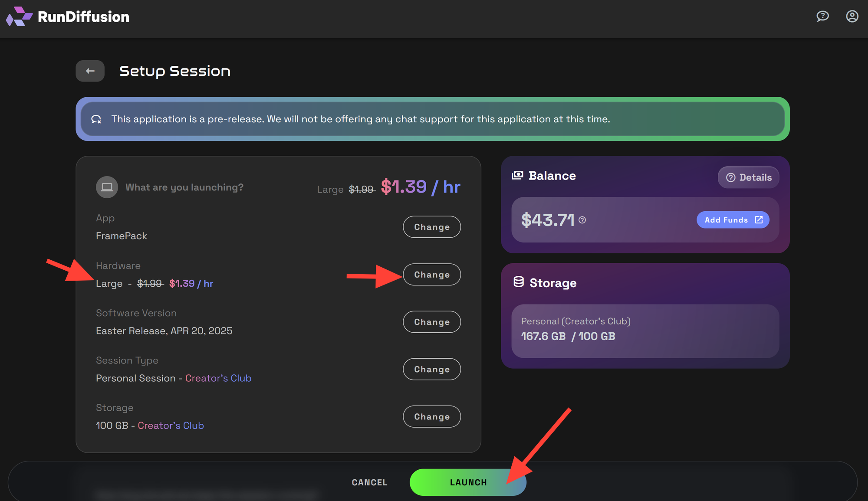Image resolution: width=868 pixels, height=501 pixels.
Task: Click the "Personal Session" text
Action: coord(136,378)
